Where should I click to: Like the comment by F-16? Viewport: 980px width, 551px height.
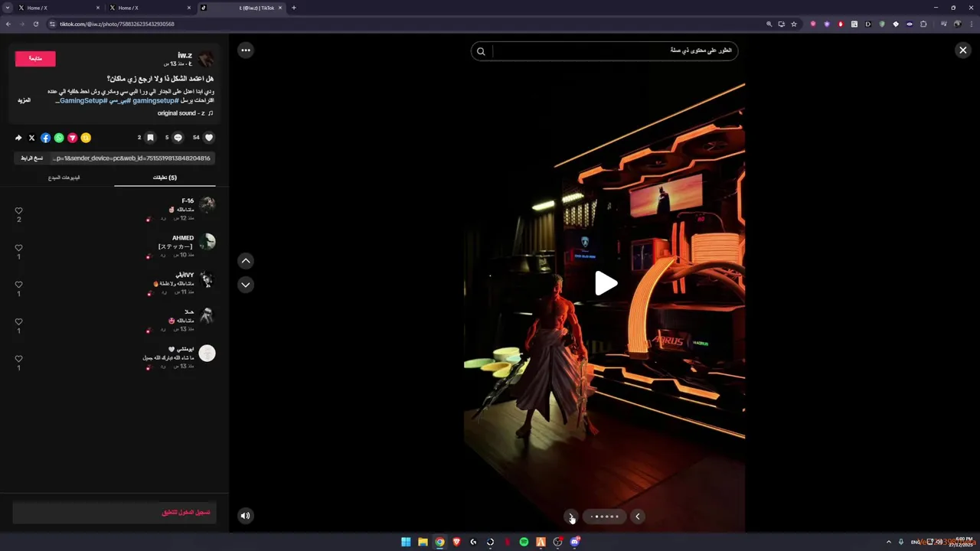point(18,211)
